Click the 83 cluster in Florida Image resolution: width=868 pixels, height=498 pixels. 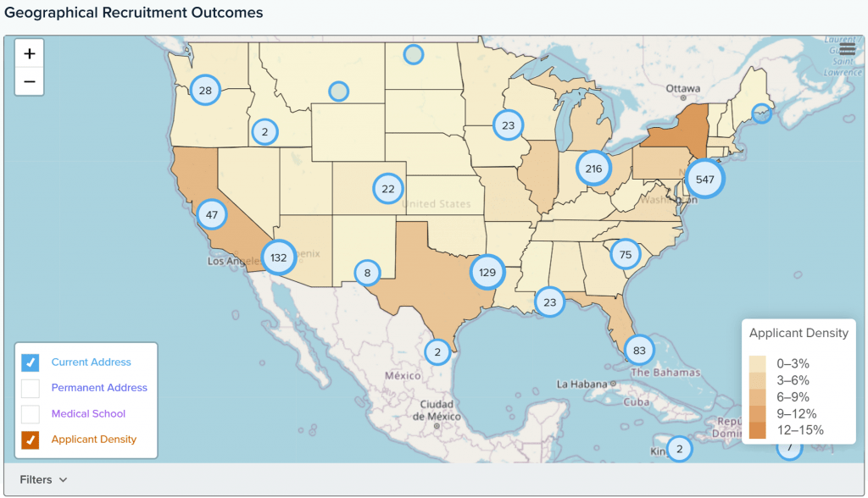click(639, 350)
